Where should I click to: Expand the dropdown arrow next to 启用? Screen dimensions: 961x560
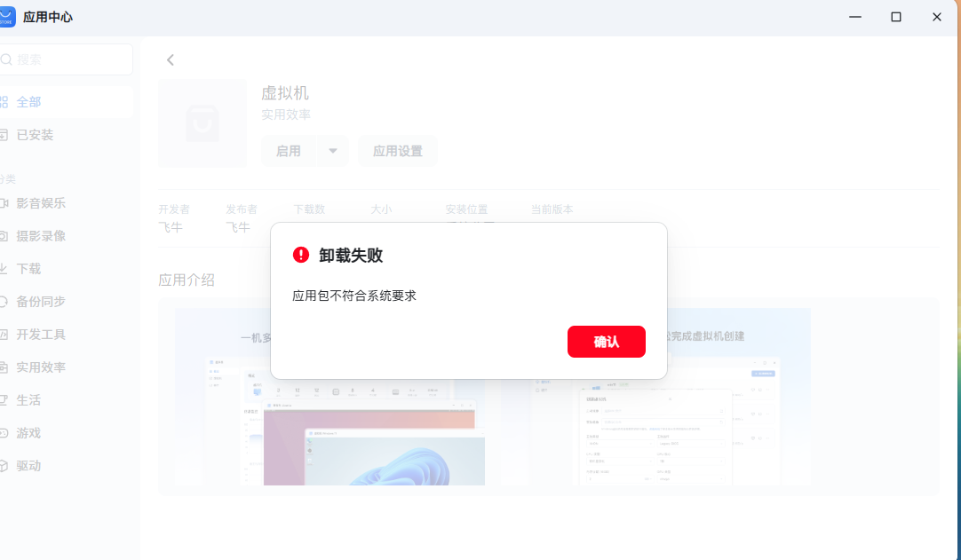pyautogui.click(x=333, y=151)
